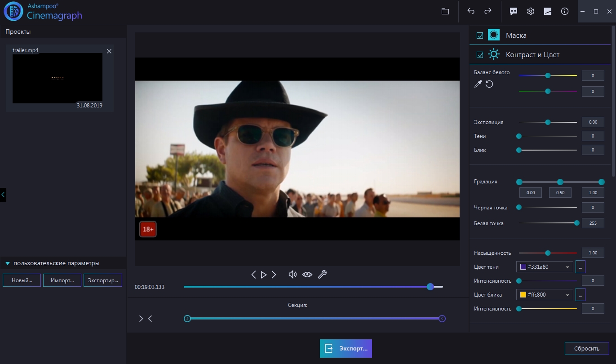
Task: Click the section trim arrows icon
Action: pyautogui.click(x=146, y=319)
